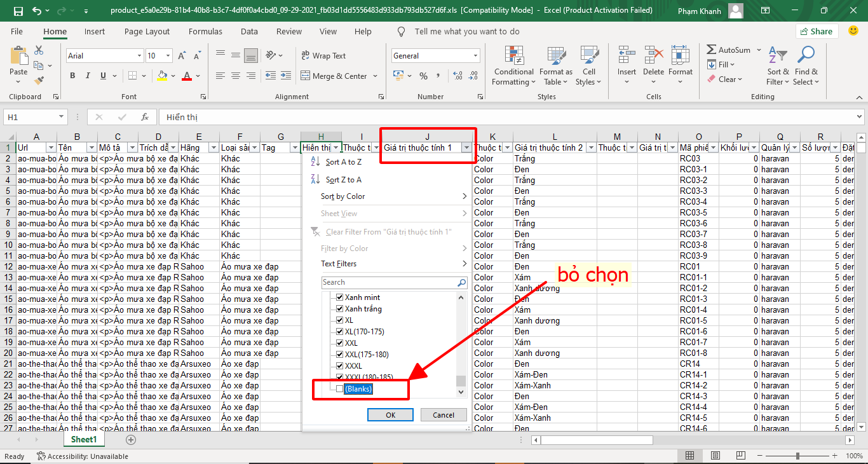Click Find & Select magnifier icon
The height and width of the screenshot is (464, 868).
click(806, 65)
